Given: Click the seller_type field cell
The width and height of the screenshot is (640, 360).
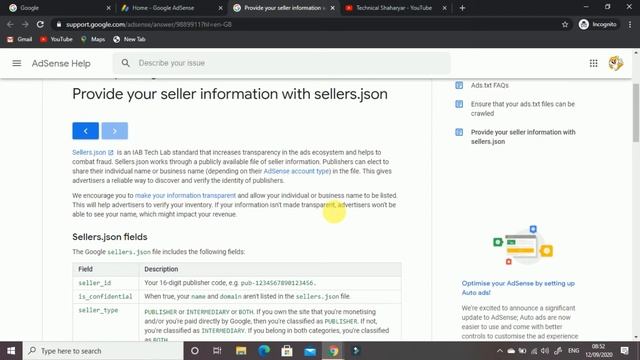Looking at the screenshot, I should [106, 322].
